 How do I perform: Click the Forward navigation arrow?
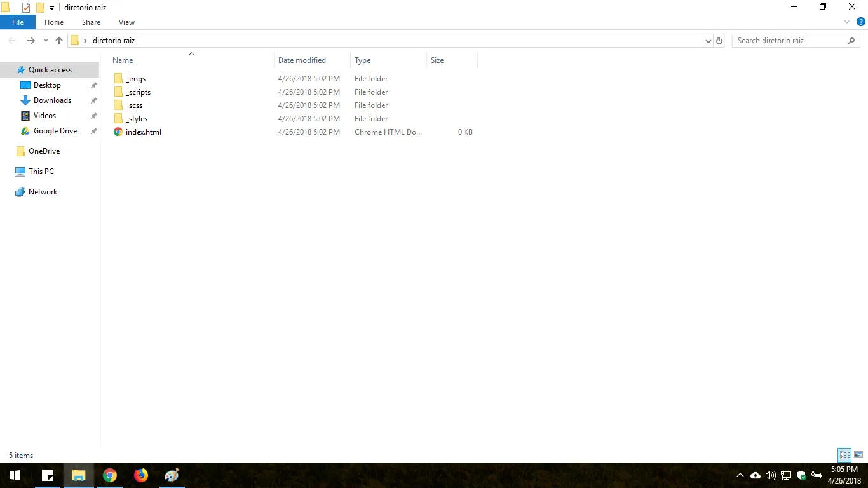point(31,41)
